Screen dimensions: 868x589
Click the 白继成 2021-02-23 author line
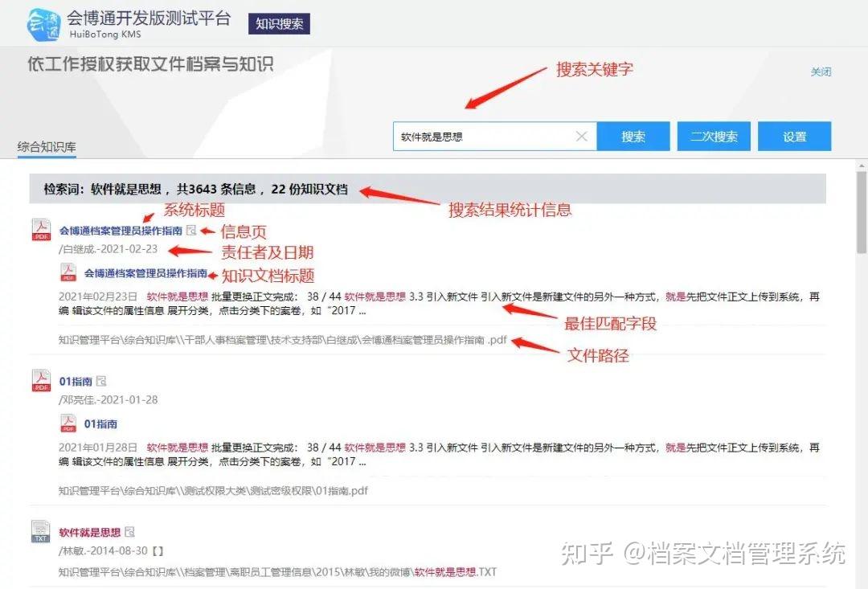[x=108, y=249]
